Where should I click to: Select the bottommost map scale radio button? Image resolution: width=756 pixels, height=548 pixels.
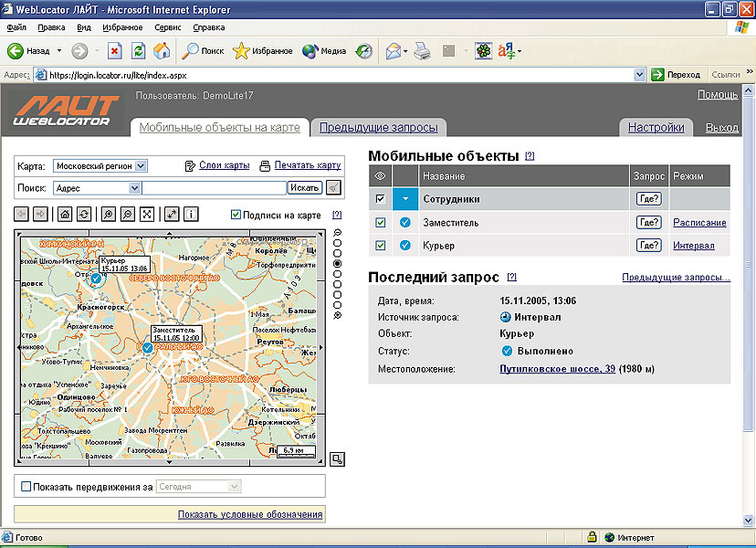point(338,305)
